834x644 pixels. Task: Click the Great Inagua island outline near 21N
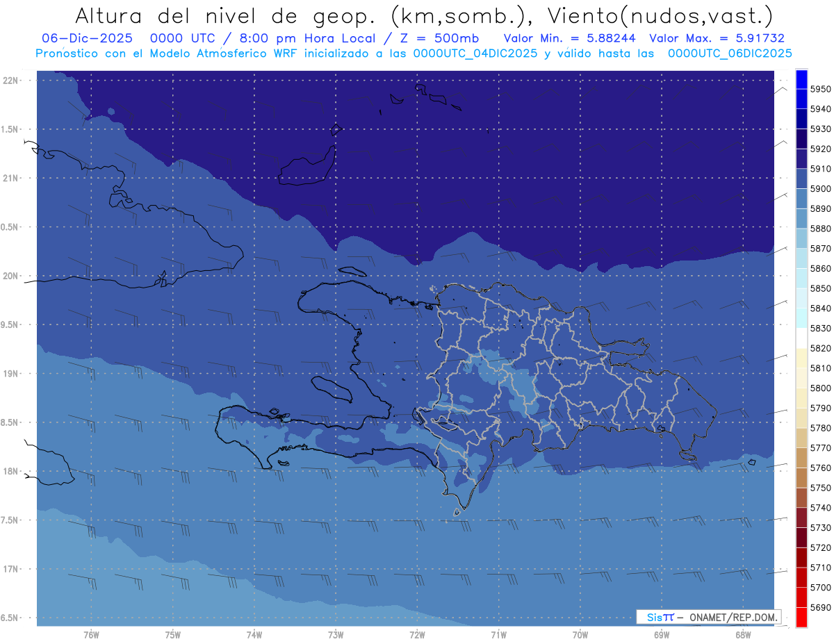click(x=307, y=165)
